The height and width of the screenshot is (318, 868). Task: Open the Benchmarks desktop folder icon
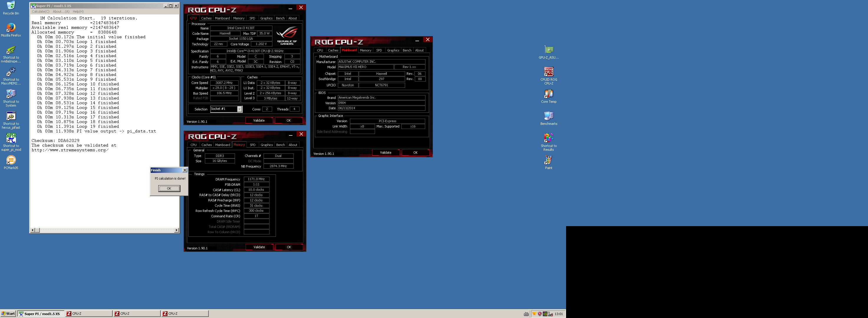point(549,118)
